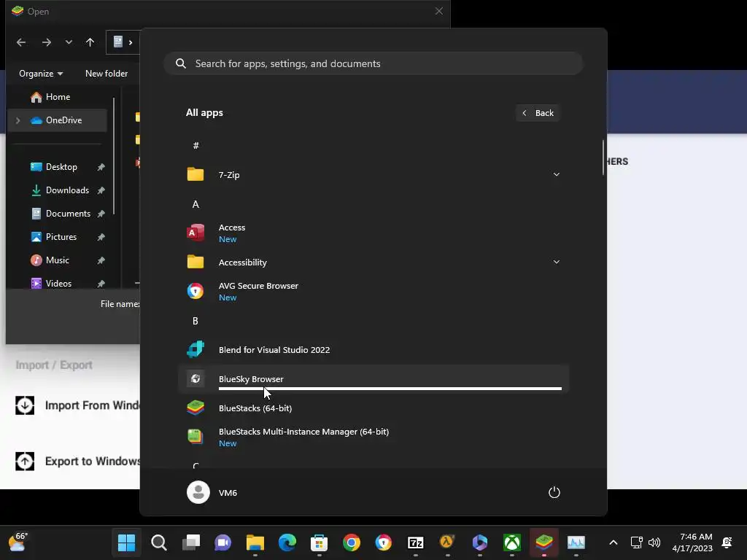Click the Start menu search field

pos(373,63)
